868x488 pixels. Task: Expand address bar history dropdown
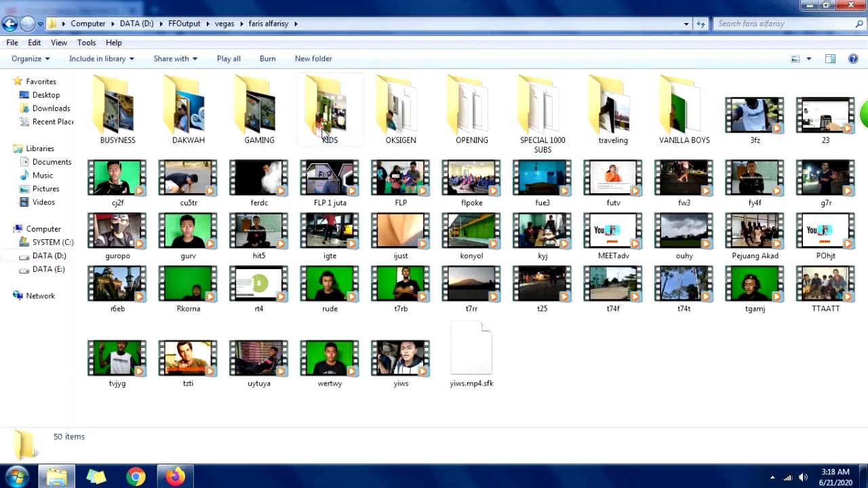[686, 24]
